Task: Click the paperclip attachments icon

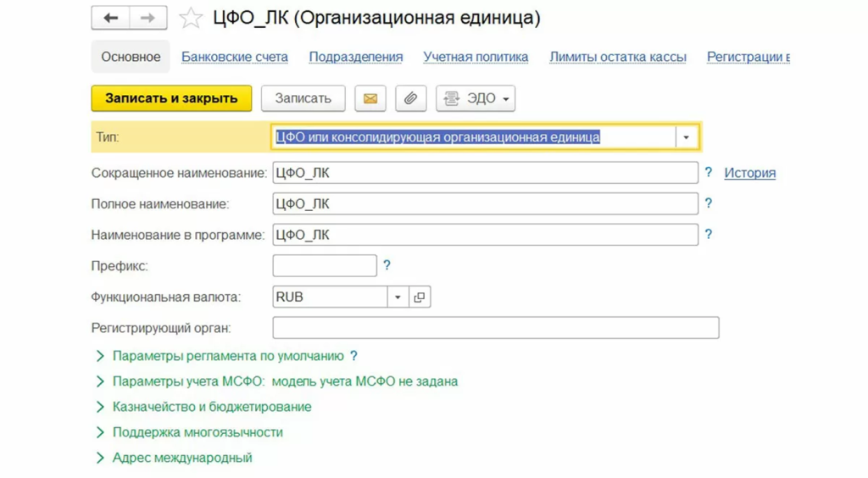Action: tap(410, 98)
